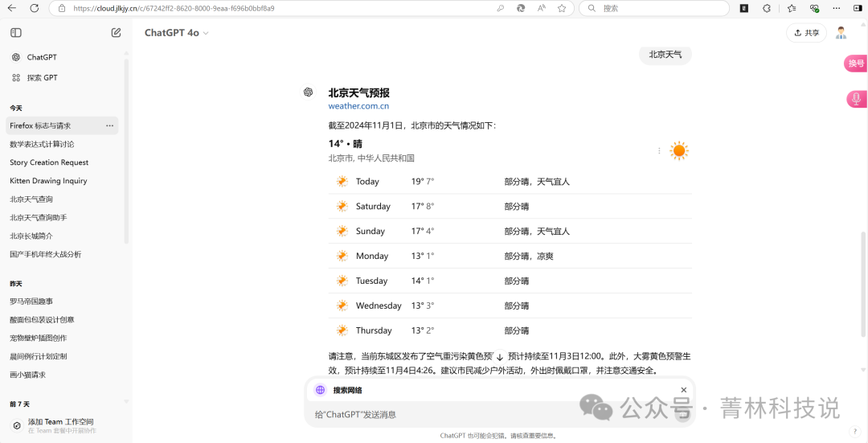This screenshot has width=868, height=443.
Task: Click the user profile avatar
Action: click(841, 33)
